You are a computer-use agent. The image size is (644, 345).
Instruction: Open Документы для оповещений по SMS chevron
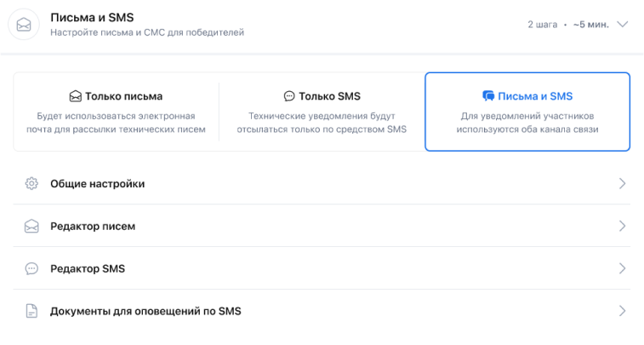click(622, 311)
